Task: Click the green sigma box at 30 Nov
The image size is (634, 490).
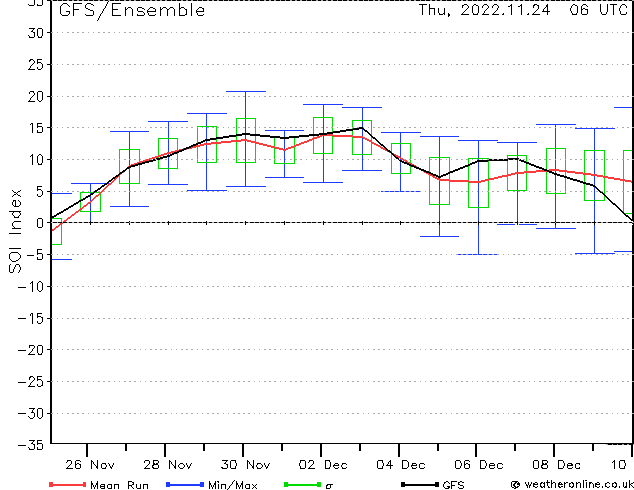Action: [246, 140]
